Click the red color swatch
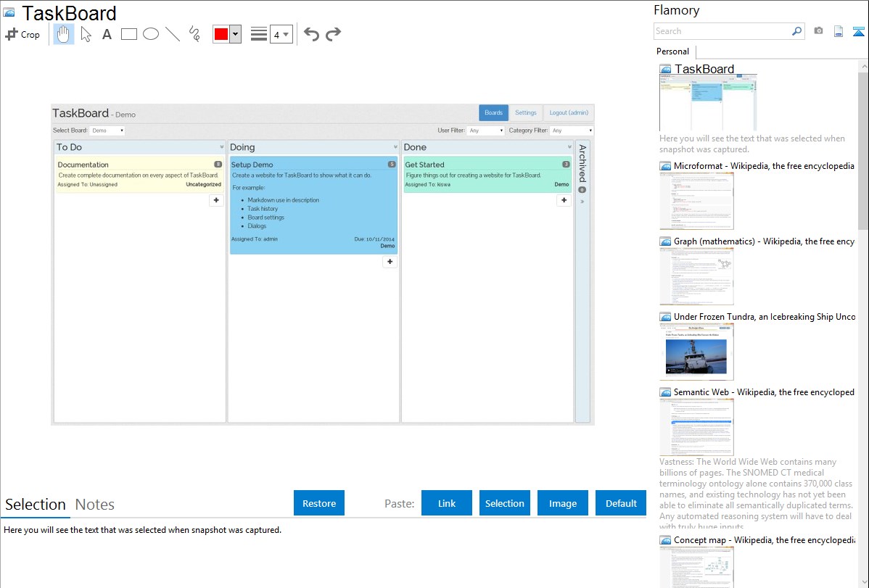 221,34
